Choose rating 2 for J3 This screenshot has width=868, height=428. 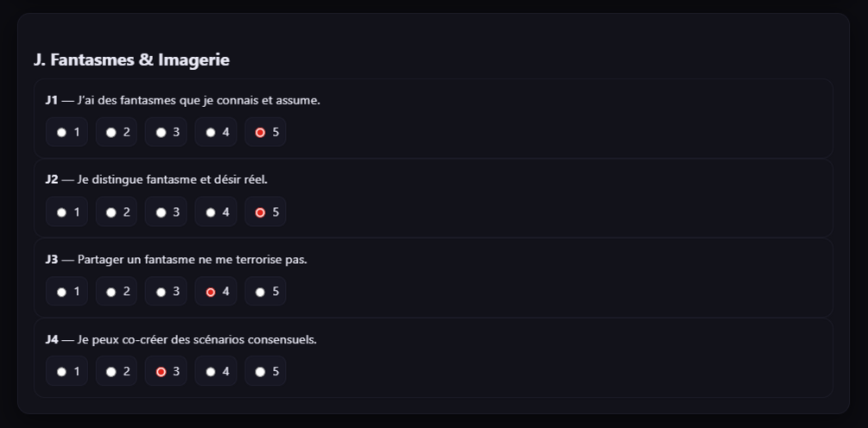[x=111, y=292]
